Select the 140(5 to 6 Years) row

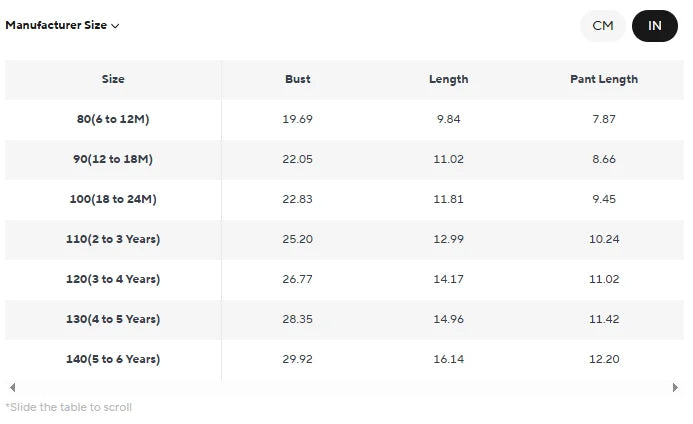tap(344, 359)
